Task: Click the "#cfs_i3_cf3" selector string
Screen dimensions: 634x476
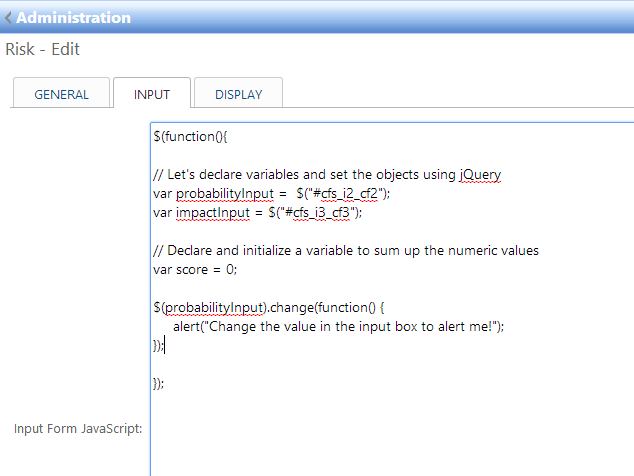Action: 317,212
